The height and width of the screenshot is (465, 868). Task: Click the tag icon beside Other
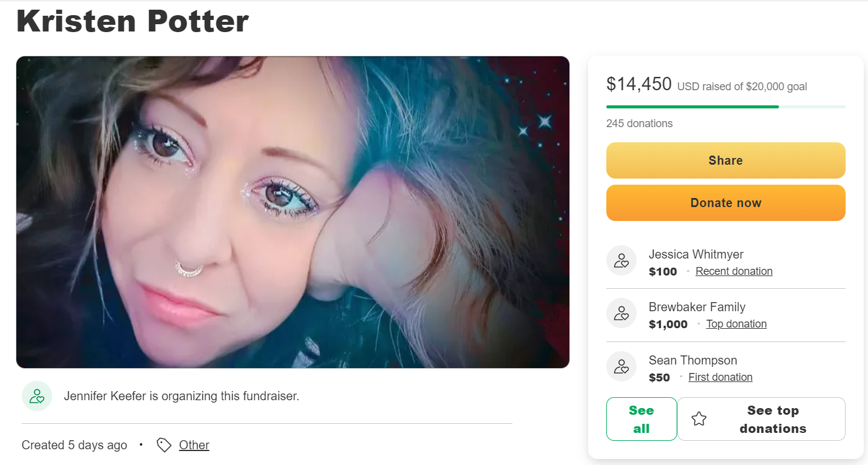[164, 445]
